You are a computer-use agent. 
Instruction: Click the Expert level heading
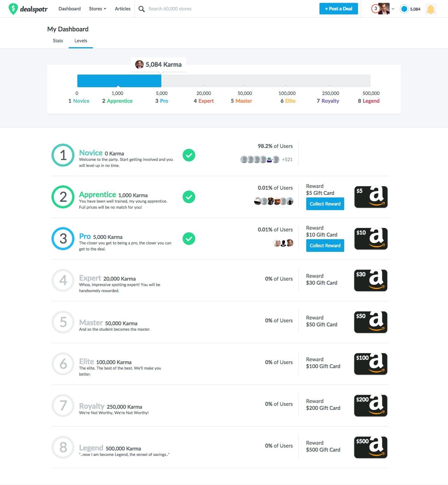coord(90,278)
